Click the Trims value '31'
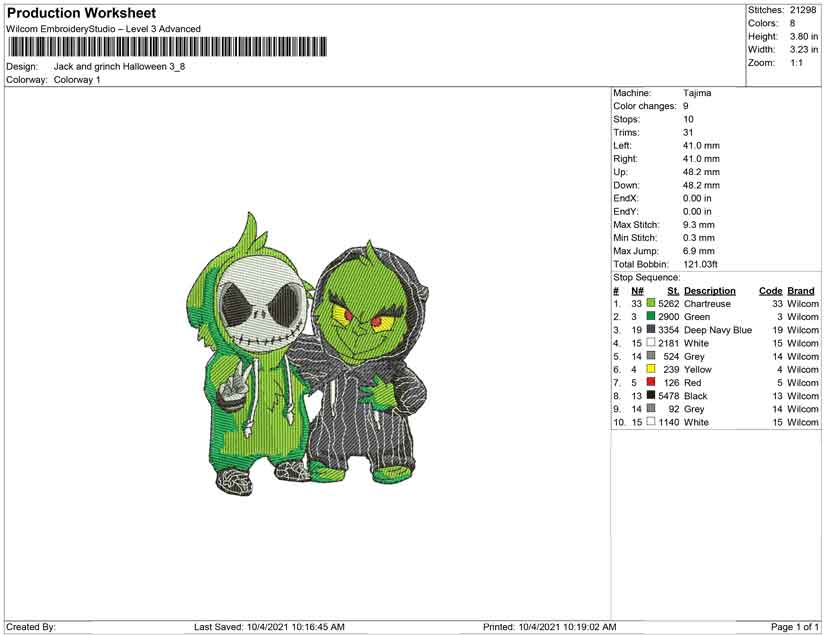The width and height of the screenshot is (825, 635). pos(688,133)
